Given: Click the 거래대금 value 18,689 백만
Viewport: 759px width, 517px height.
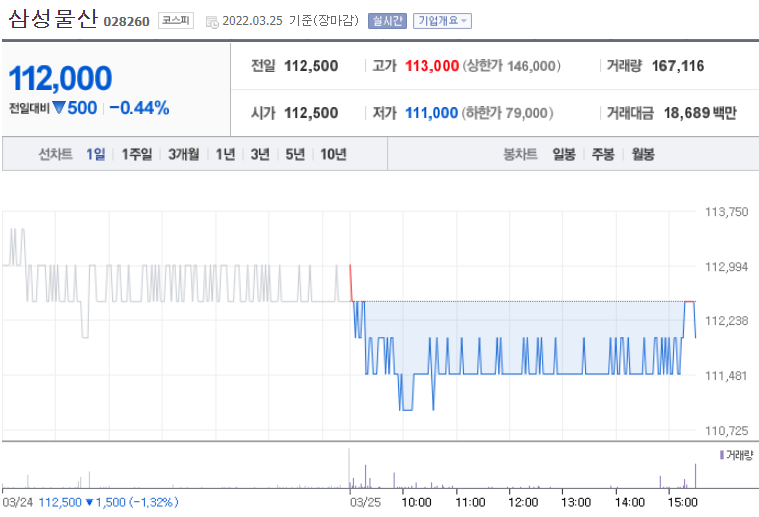Looking at the screenshot, I should (700, 113).
